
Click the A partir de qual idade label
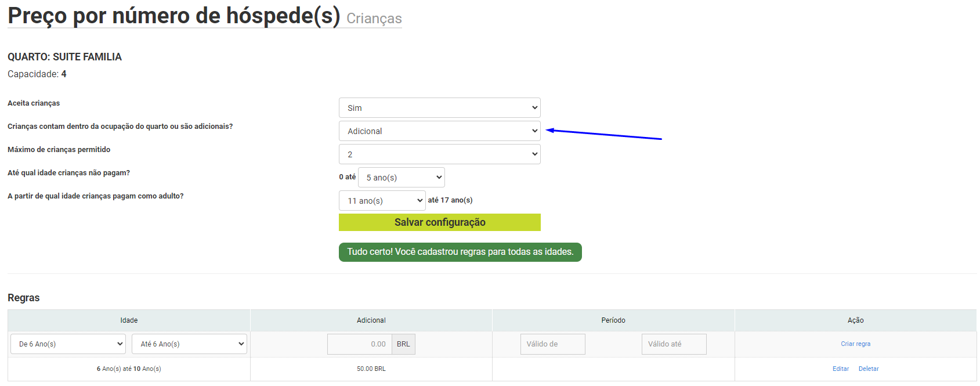(x=96, y=196)
